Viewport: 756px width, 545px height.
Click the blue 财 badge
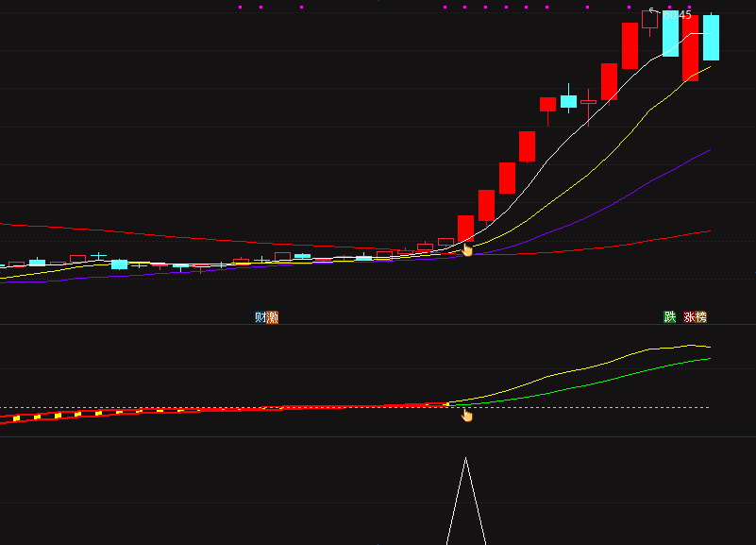click(x=260, y=317)
